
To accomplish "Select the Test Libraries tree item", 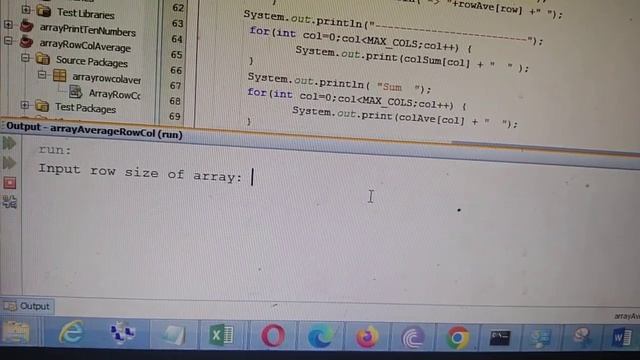I will [x=85, y=14].
